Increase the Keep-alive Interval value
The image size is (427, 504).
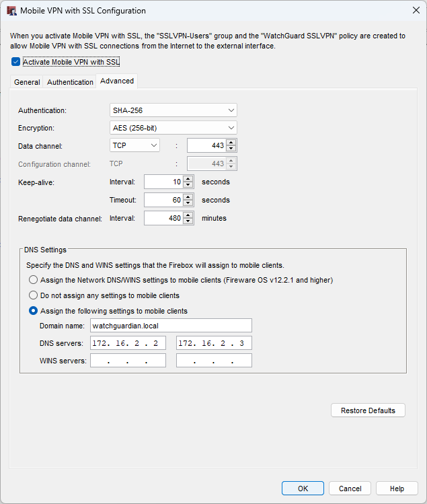coord(188,179)
